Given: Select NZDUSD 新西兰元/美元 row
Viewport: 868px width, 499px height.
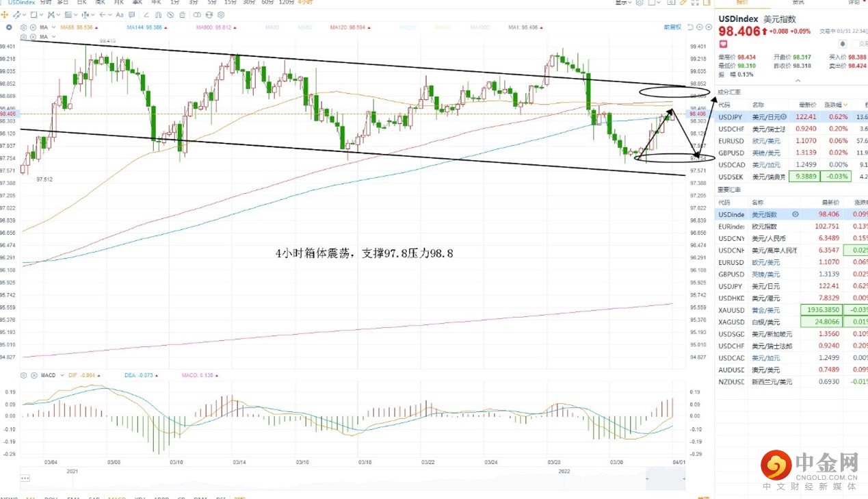Looking at the screenshot, I should [x=791, y=381].
